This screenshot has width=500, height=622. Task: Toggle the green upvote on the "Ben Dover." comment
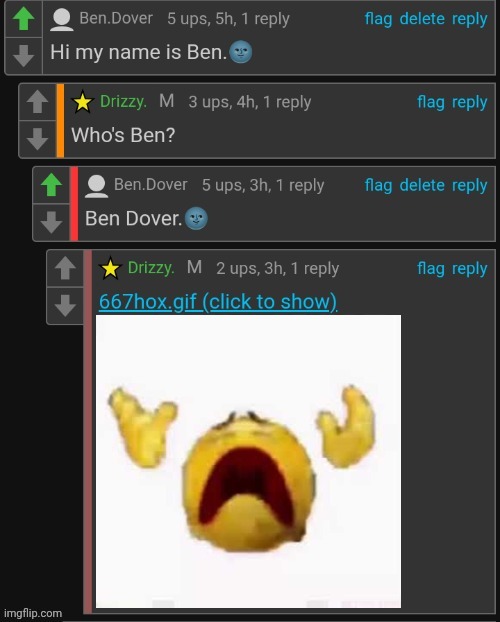[51, 185]
